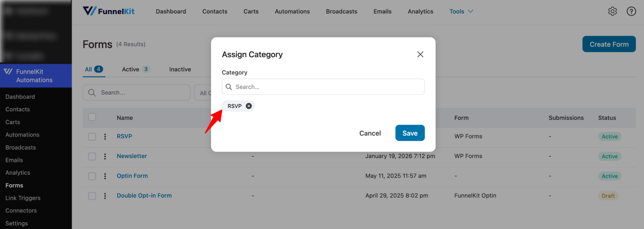
Task: Open the three-dot menu for the RSVP form
Action: (x=105, y=137)
